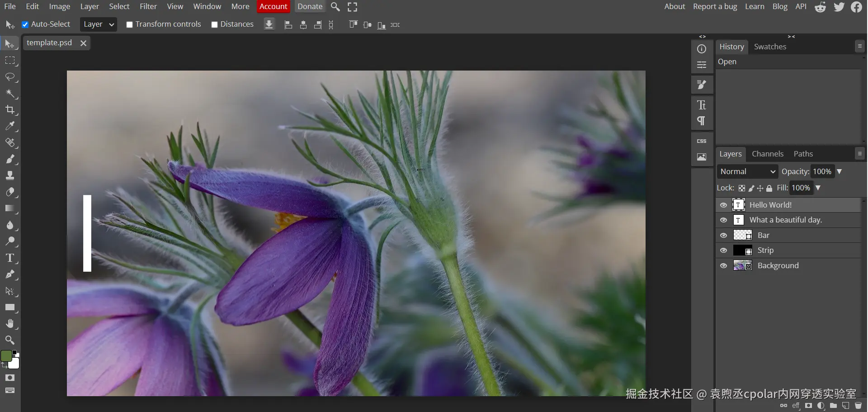868x412 pixels.
Task: Select the Clone Stamp tool
Action: coord(10,175)
